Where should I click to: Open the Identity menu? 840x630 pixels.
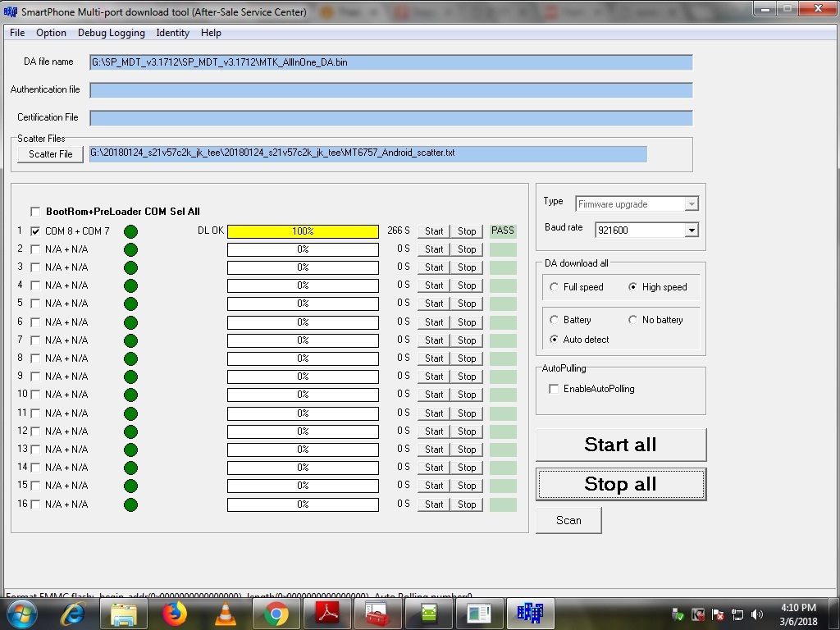click(172, 33)
